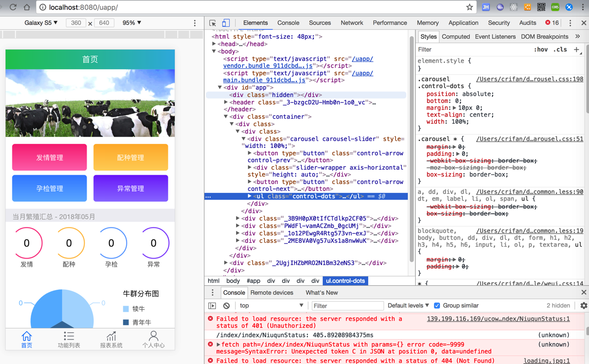
Task: Open the Galaxy S5 device dropdown
Action: (41, 23)
